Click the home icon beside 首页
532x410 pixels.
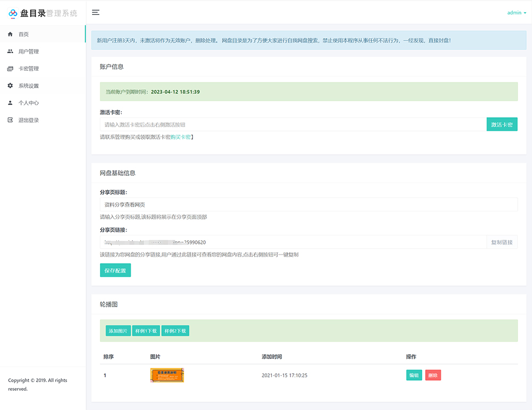[x=10, y=34]
